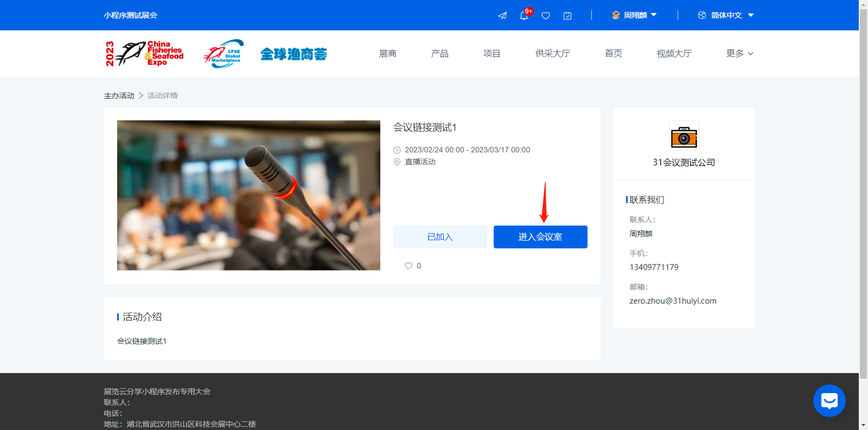Click the China Fisheries Seafood Expo logo
Image resolution: width=868 pixels, height=430 pixels.
coord(144,54)
